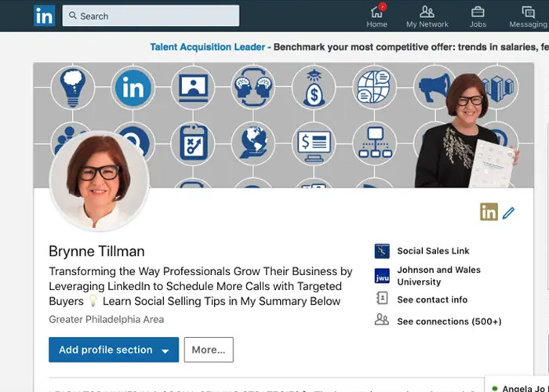The image size is (549, 392).
Task: Click the Greater Philadelphia Area location text
Action: pyautogui.click(x=107, y=319)
